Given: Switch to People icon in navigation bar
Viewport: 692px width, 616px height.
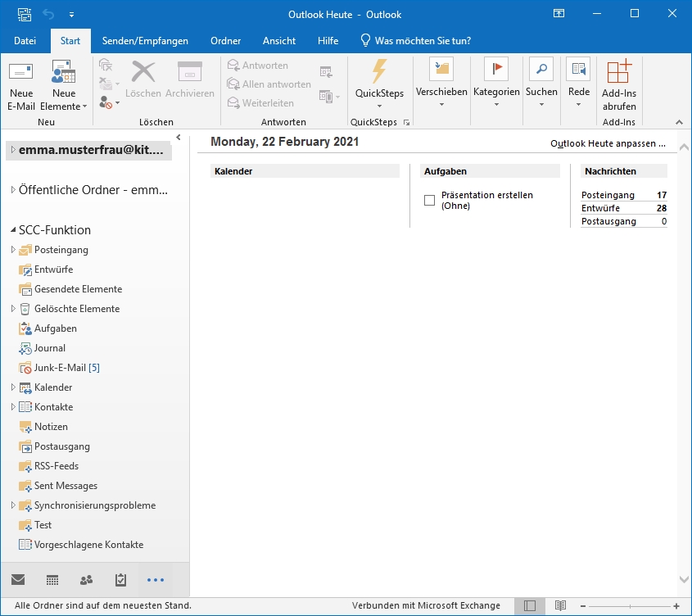Looking at the screenshot, I should 86,580.
